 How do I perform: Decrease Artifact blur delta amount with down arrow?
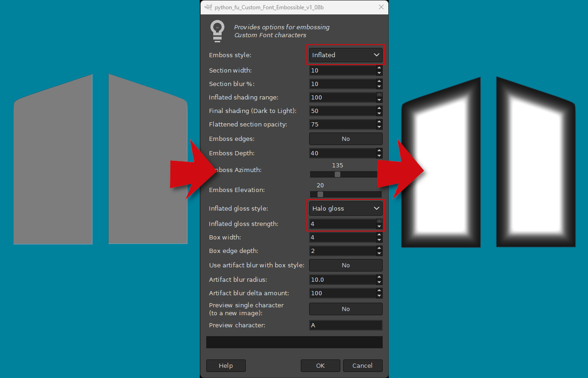(x=379, y=296)
